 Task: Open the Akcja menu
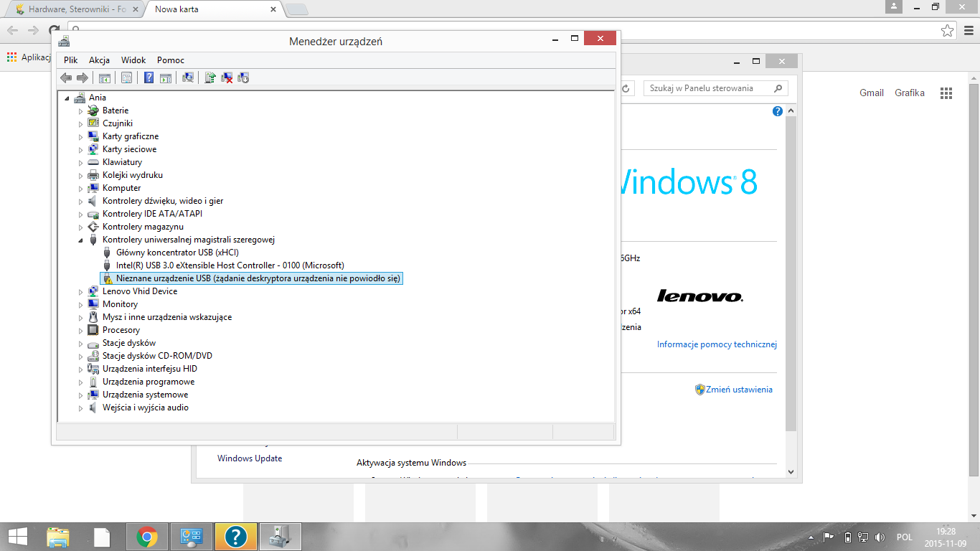click(99, 60)
